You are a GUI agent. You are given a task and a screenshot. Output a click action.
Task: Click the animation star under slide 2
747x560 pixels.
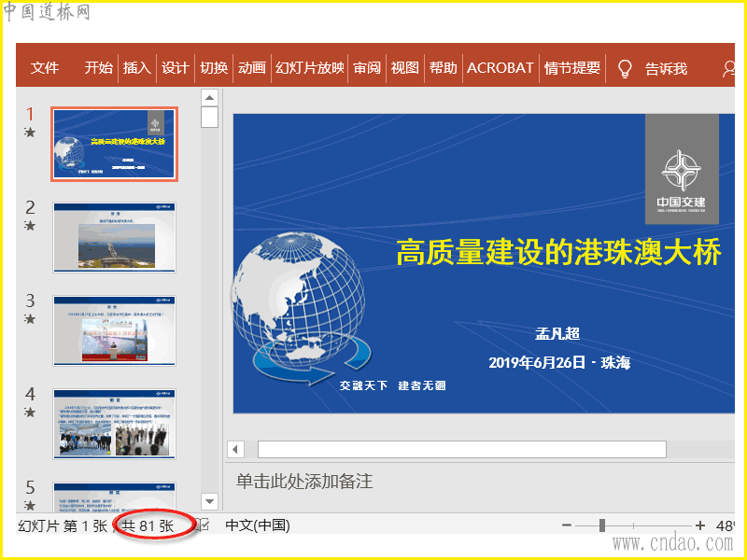[x=30, y=226]
